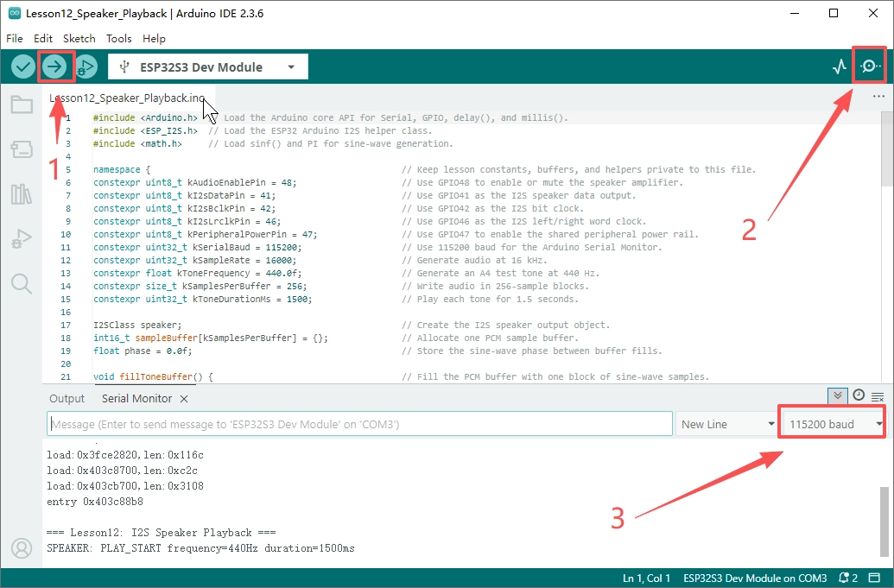
Task: Click the kSamplesPerBuffer = 256 line
Action: (200, 287)
